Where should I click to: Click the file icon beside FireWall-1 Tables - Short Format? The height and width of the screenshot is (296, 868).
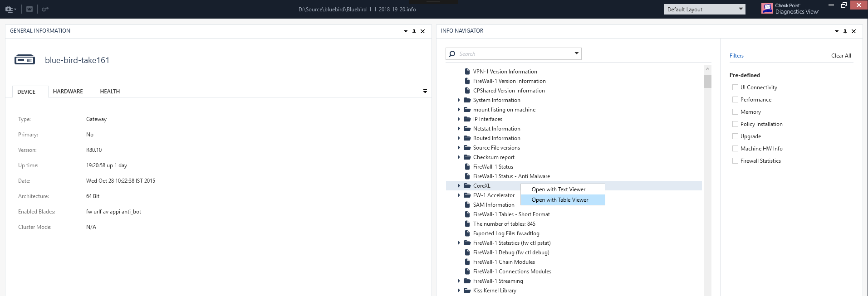click(467, 214)
